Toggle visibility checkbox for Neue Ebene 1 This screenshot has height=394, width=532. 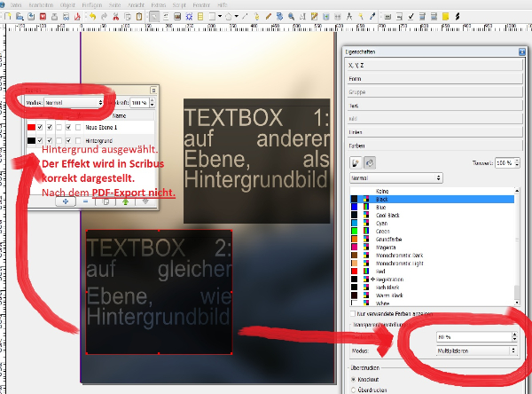(x=39, y=128)
